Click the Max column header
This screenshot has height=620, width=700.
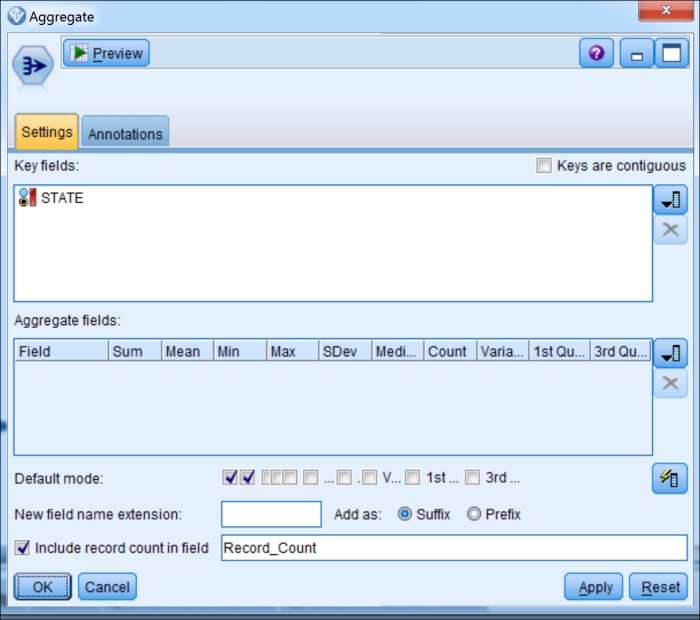click(293, 351)
